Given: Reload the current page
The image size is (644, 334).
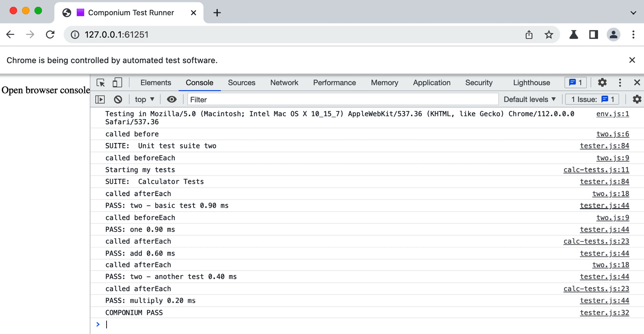Looking at the screenshot, I should point(50,35).
